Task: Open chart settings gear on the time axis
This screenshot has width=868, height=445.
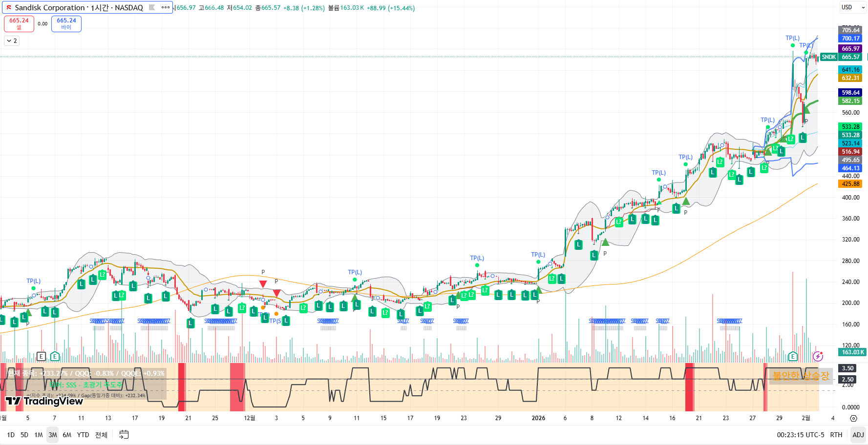Action: (x=853, y=418)
